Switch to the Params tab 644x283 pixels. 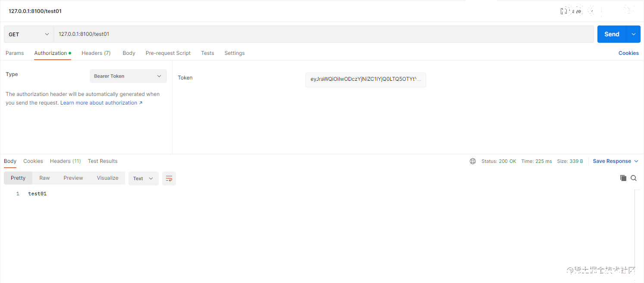pos(15,53)
